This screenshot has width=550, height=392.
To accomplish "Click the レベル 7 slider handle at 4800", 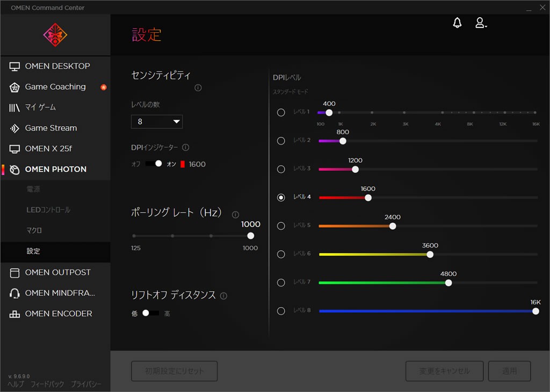I will click(x=448, y=282).
